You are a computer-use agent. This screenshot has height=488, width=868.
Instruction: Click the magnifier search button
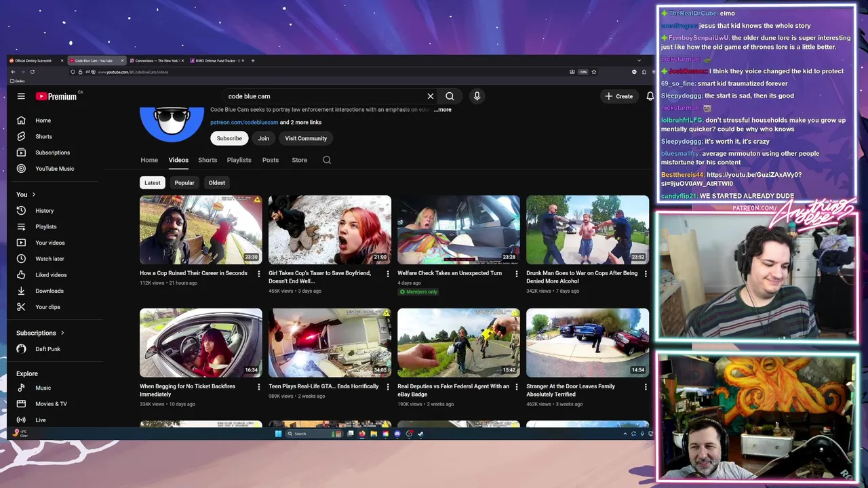coord(450,96)
